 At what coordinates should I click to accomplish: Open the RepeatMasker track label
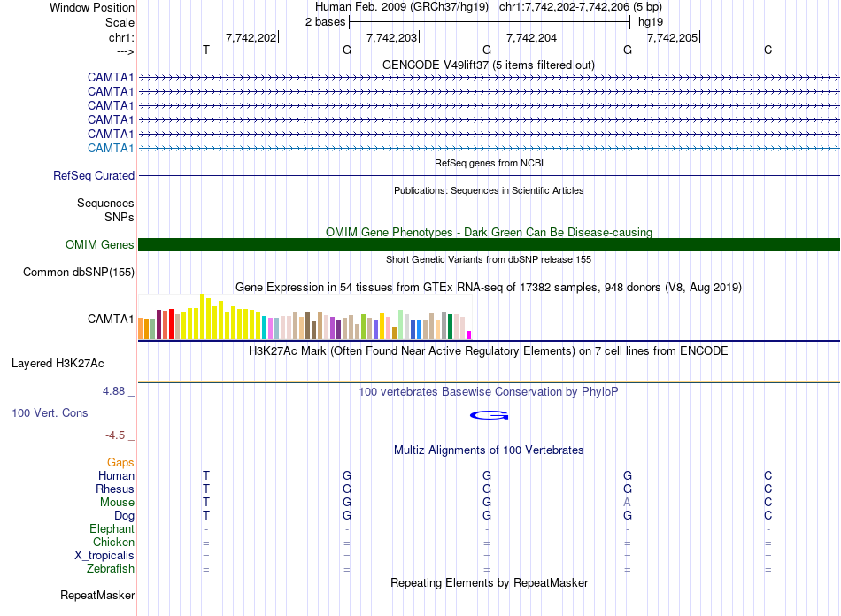(97, 595)
